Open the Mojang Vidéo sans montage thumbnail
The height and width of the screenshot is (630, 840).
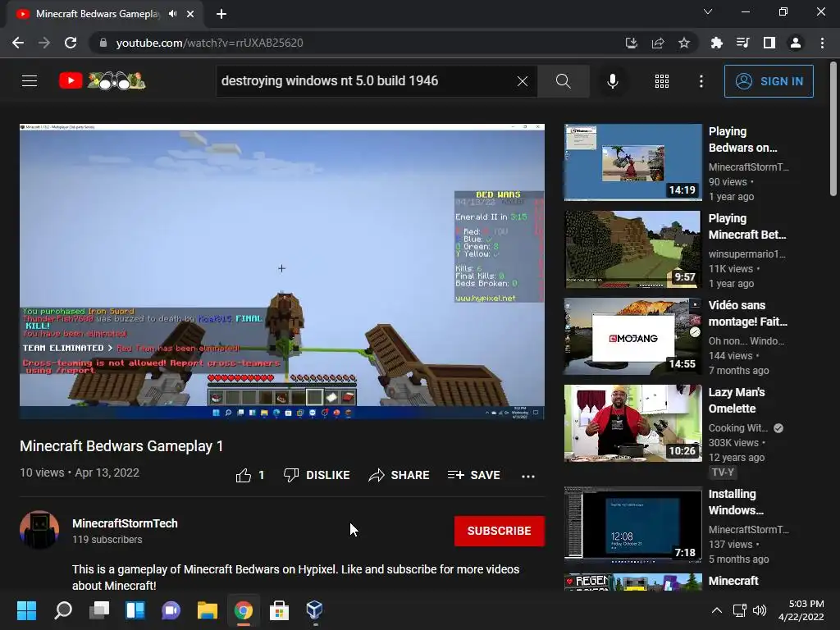point(632,336)
